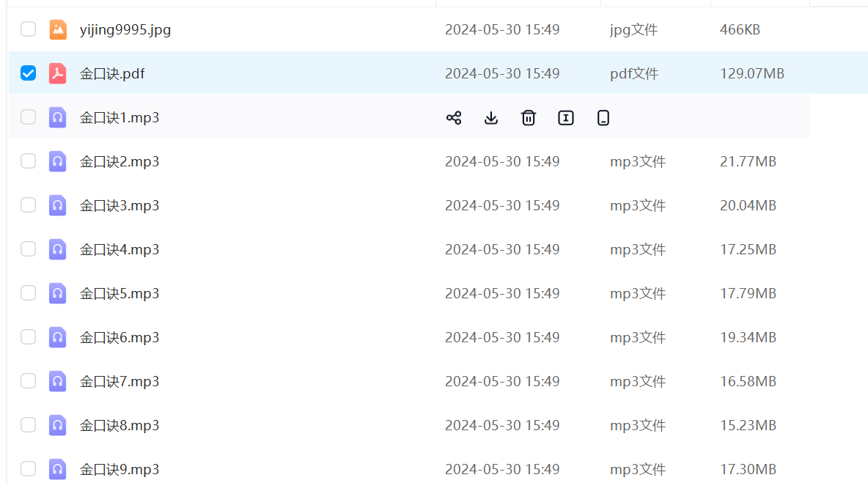This screenshot has width=868, height=483.
Task: Select the checkbox next to 金口诀3.mp3
Action: point(28,205)
